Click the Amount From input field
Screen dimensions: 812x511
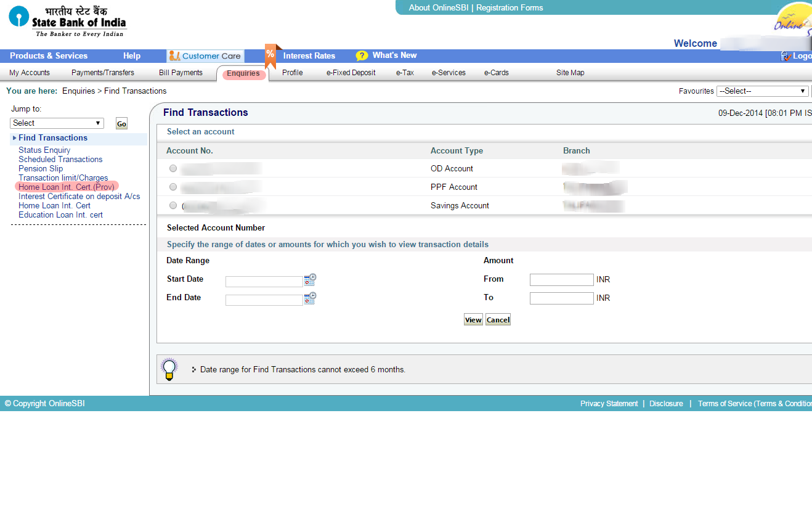[562, 280]
